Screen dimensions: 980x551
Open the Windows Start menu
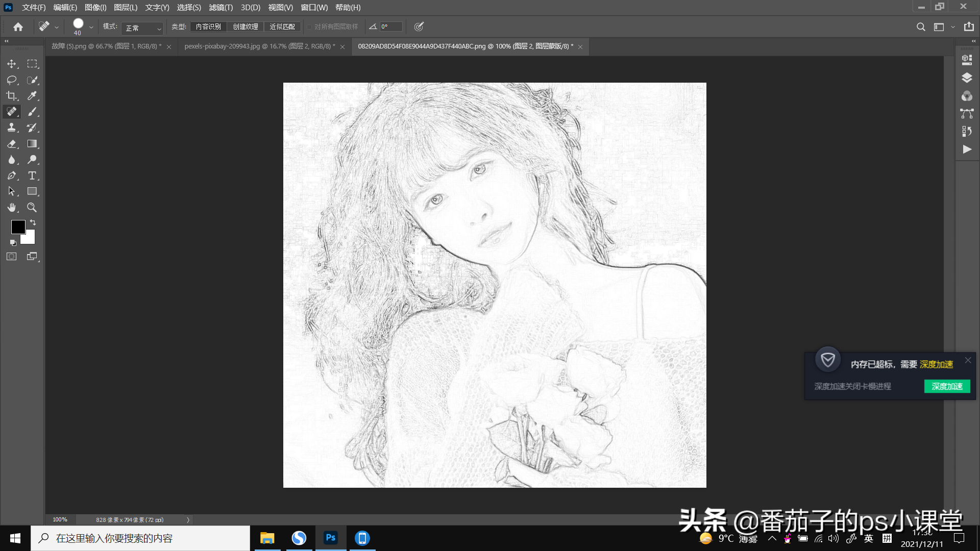[15, 538]
